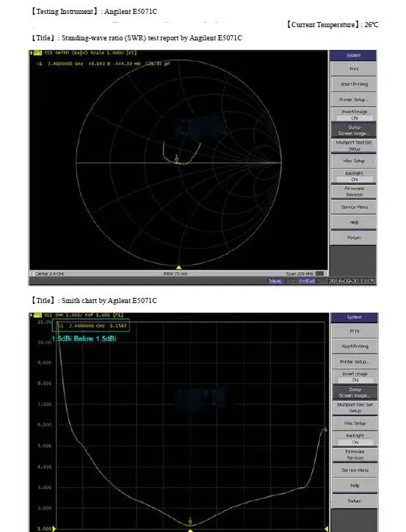Expand Multiport Test Set Setup in upper screenshot

[x=353, y=145]
